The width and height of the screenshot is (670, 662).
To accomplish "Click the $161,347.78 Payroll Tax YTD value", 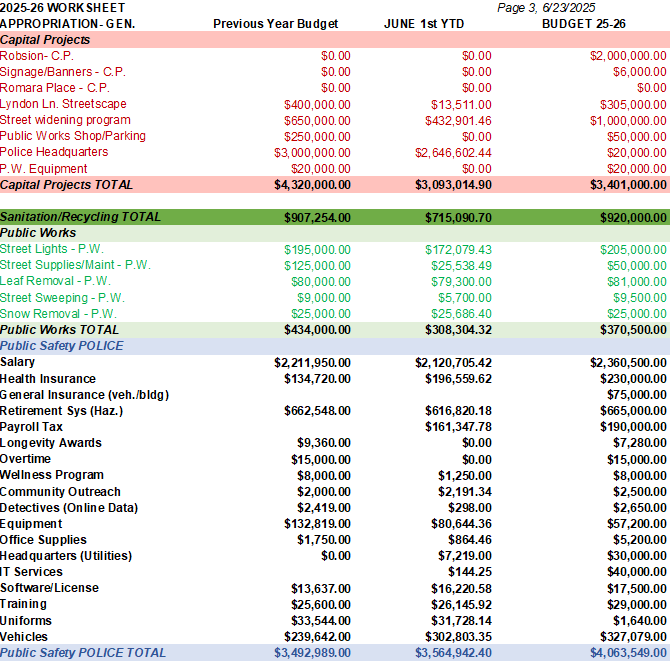I will tap(458, 427).
